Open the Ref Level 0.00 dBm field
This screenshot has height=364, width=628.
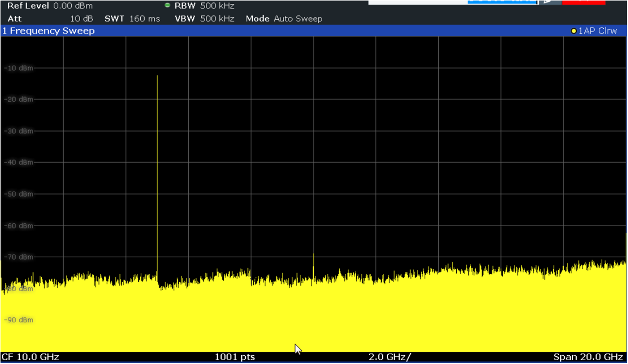(x=49, y=5)
